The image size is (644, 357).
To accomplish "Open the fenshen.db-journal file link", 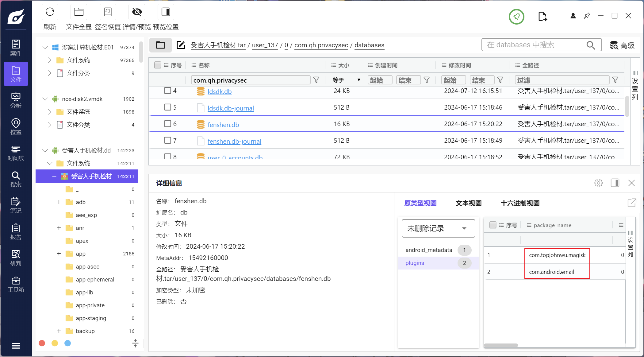I will 234,141.
